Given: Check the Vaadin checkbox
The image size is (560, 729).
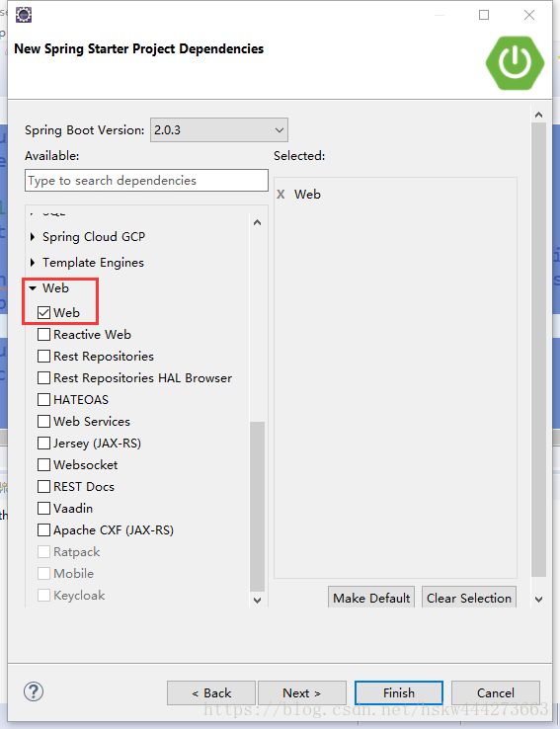Looking at the screenshot, I should click(x=44, y=508).
